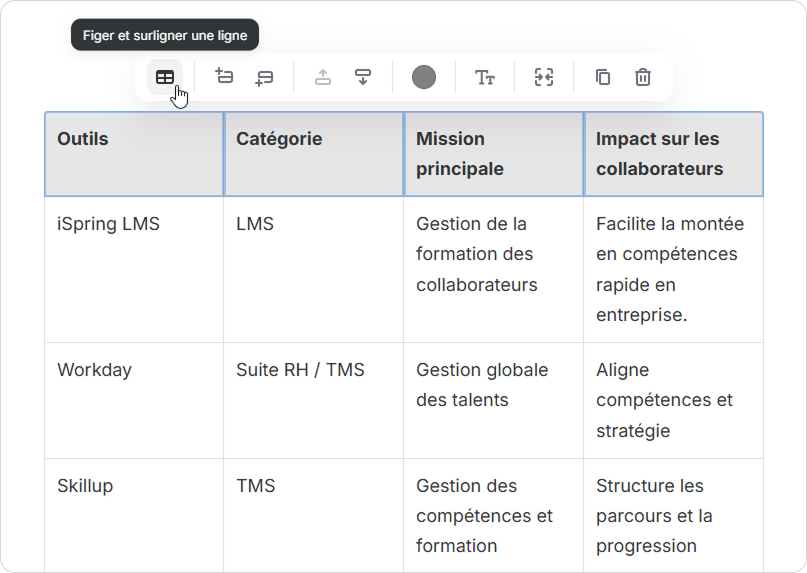Image resolution: width=807 pixels, height=573 pixels.
Task: Click the "Workday" table cell
Action: (x=134, y=400)
